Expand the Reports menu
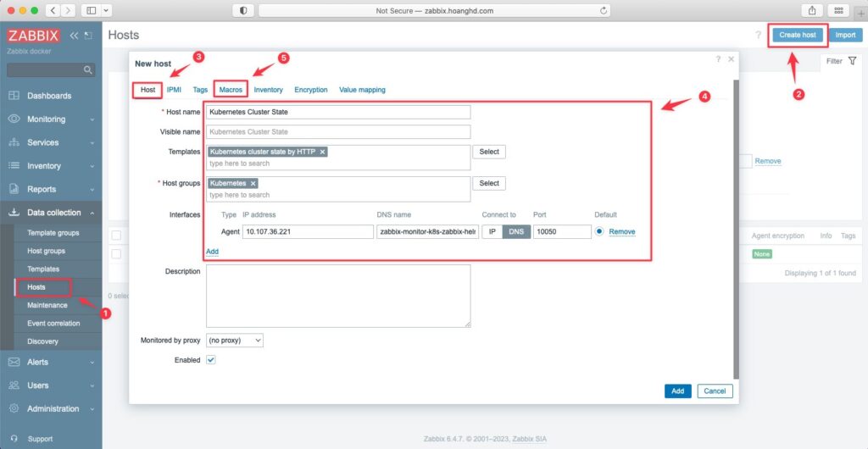The width and height of the screenshot is (868, 449). 92,189
